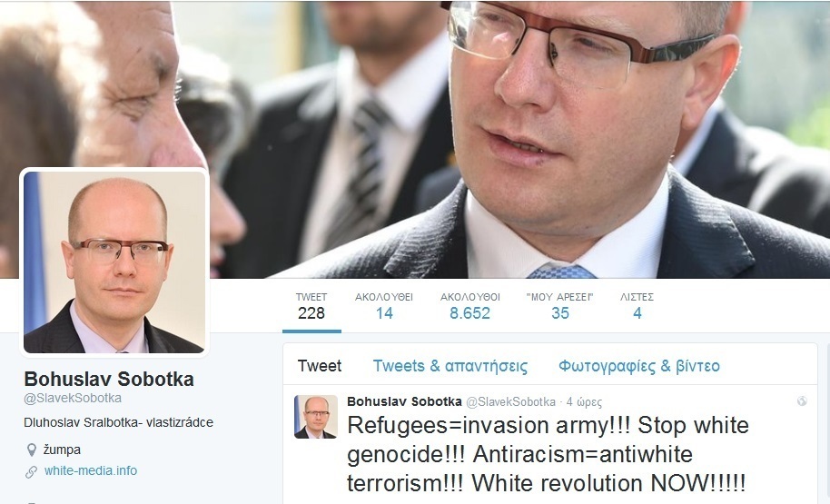Click the chain link icon beside white-media.info
830x504 pixels.
[x=31, y=471]
